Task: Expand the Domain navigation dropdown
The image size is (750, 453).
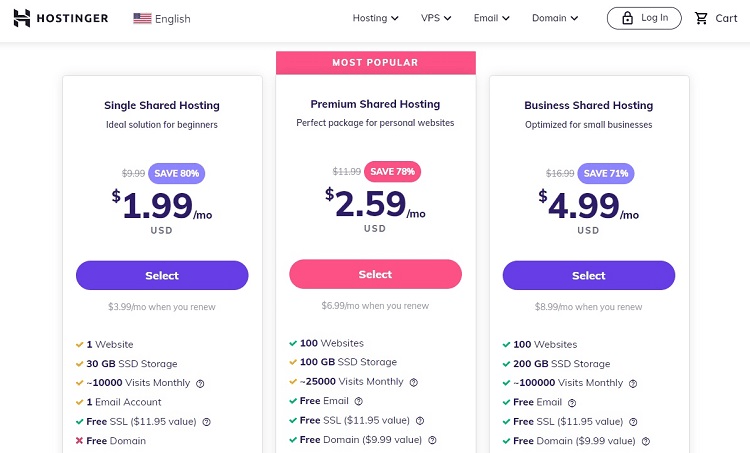Action: 555,18
